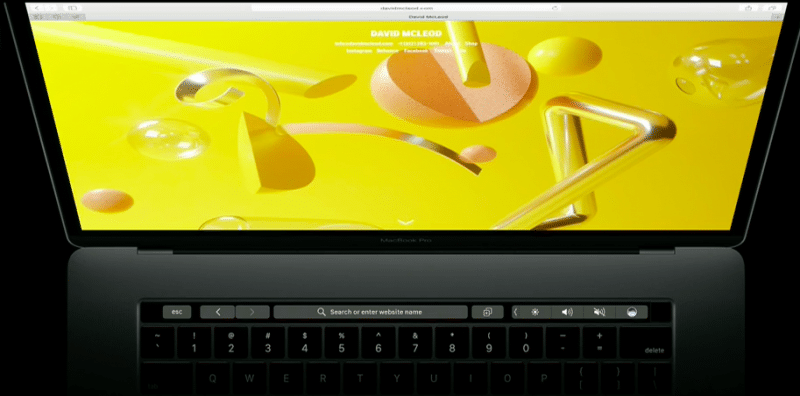The height and width of the screenshot is (396, 800).
Task: Tap the Touch Bar search or enter website field
Action: click(x=370, y=312)
